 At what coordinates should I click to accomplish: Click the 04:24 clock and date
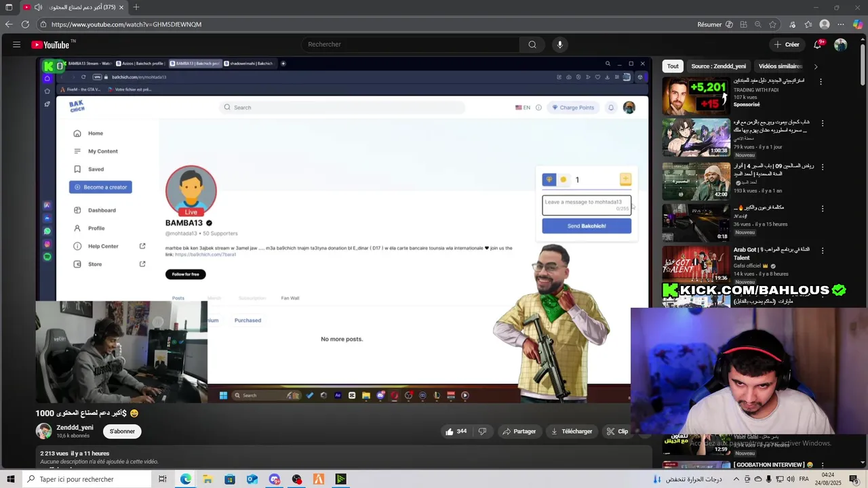pyautogui.click(x=827, y=479)
